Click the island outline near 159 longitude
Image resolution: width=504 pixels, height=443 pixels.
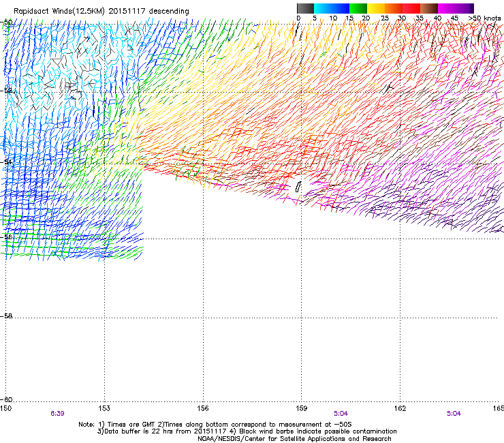[298, 187]
